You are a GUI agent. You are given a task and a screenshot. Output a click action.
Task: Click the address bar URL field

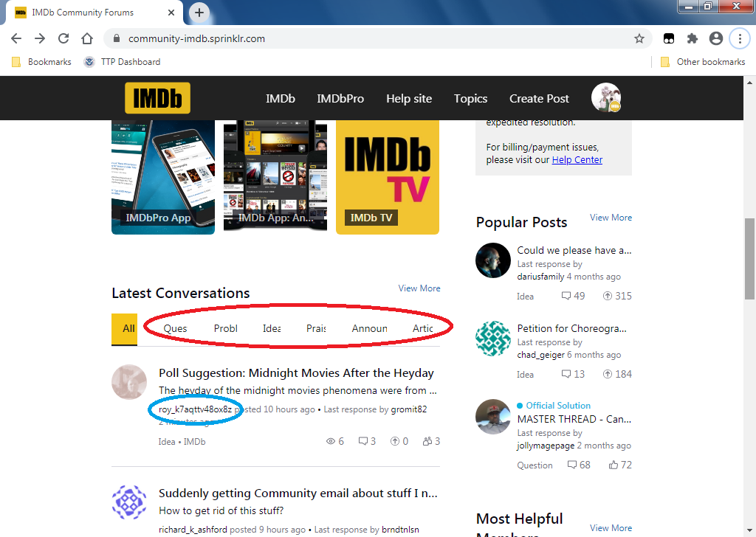tap(369, 38)
